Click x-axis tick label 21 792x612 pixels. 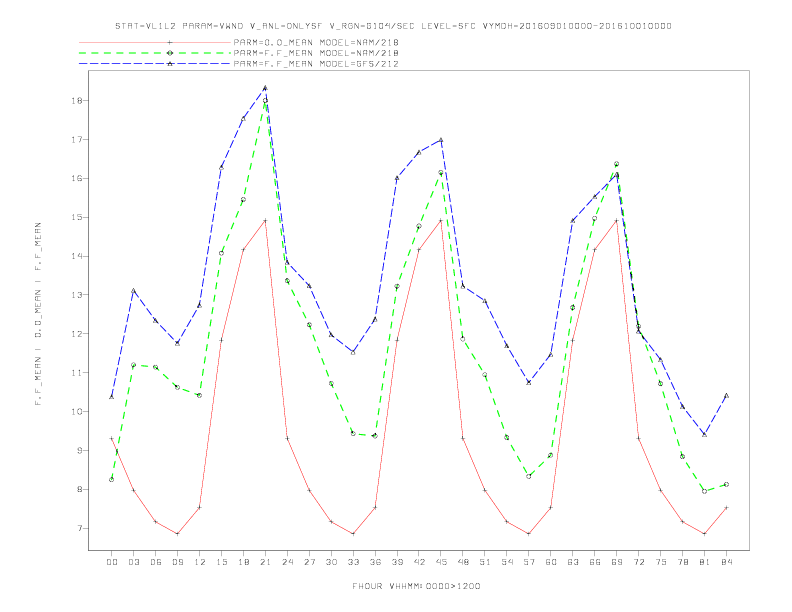(265, 562)
